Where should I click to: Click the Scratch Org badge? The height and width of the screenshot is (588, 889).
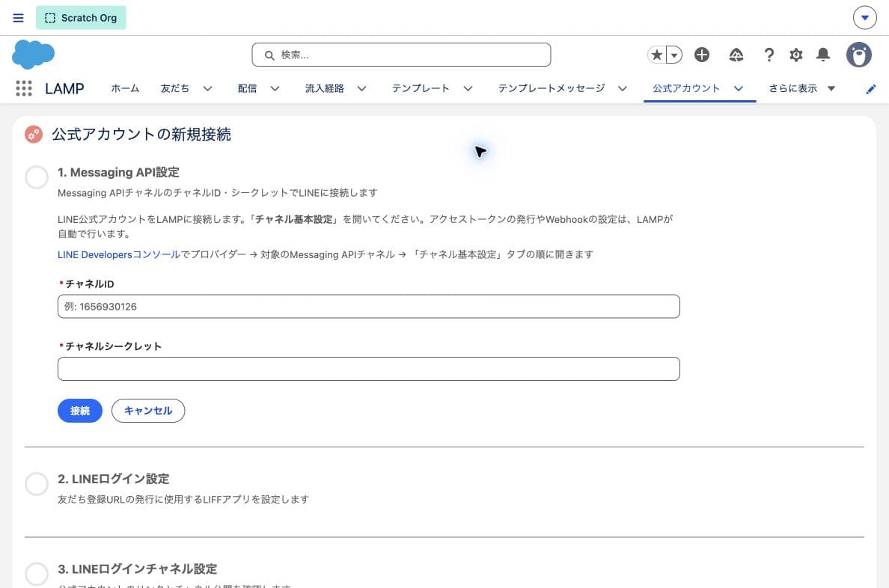[81, 18]
